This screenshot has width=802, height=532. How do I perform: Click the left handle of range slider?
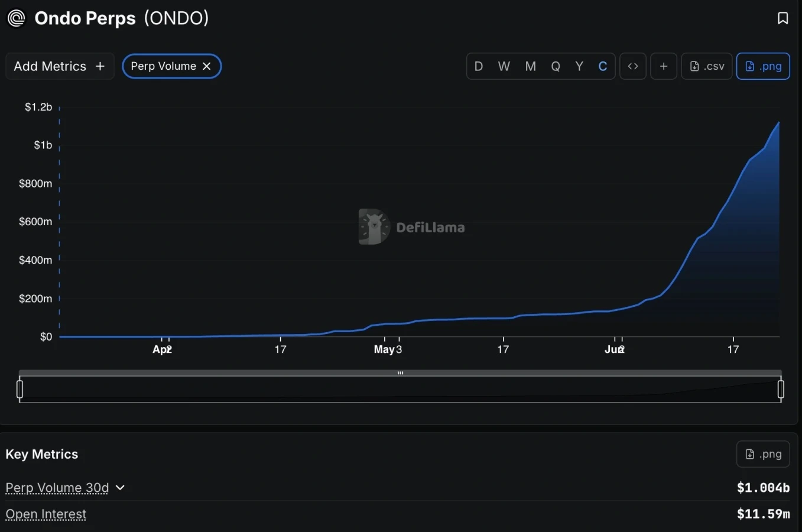(20, 390)
